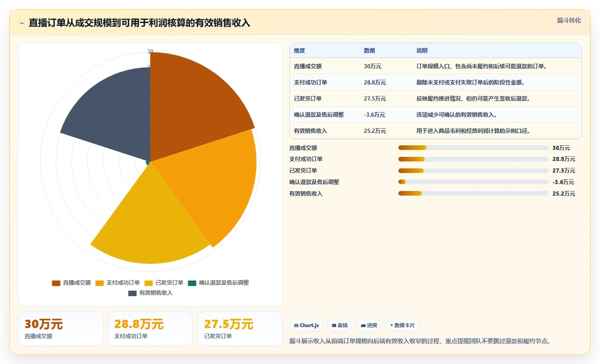This screenshot has width=600, height=364.
Task: Click the lightning icon beside the title
Action: 22,23
